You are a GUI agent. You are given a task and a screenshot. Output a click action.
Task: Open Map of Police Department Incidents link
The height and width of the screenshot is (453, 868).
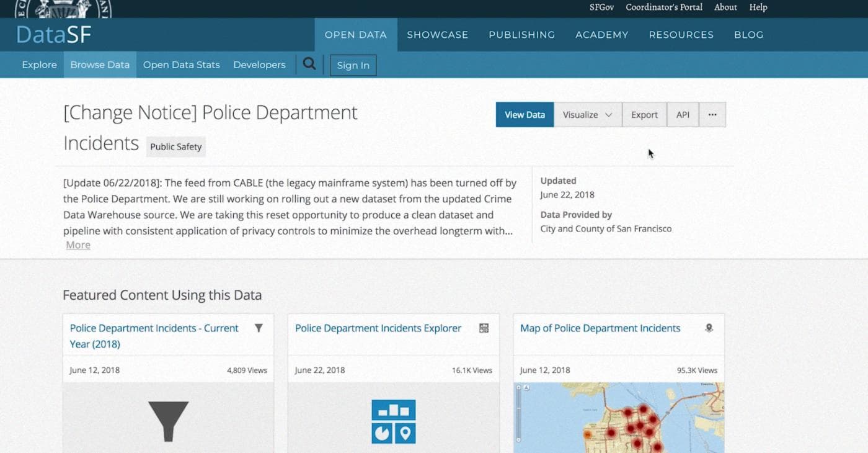600,328
